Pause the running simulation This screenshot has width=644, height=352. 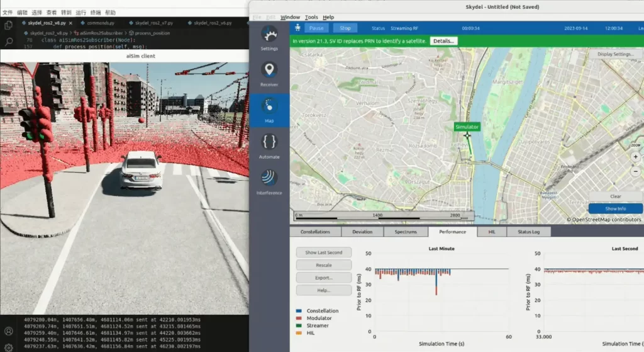tap(316, 28)
